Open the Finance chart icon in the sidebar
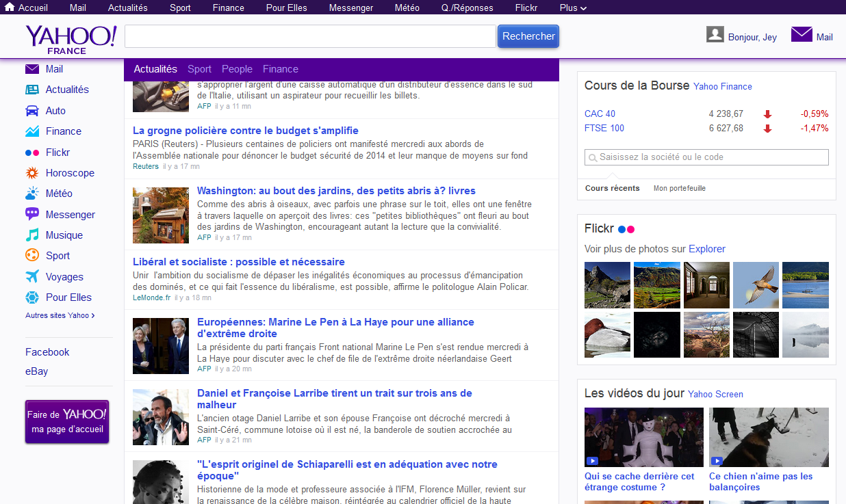This screenshot has height=504, width=846. [32, 131]
